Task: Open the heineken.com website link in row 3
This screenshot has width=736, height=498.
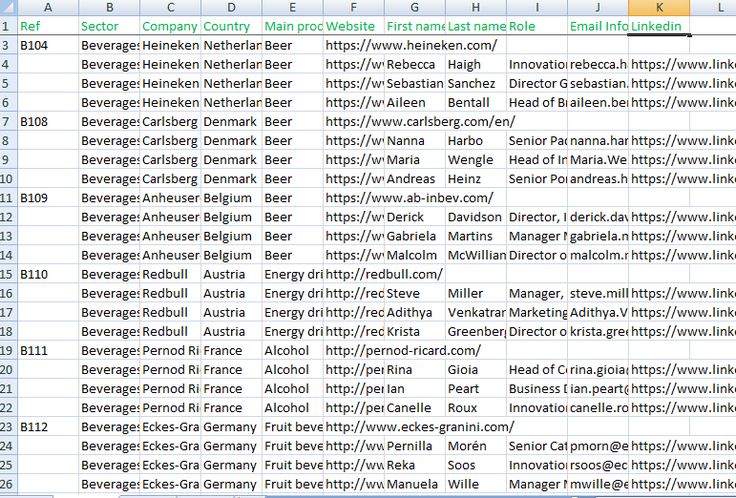Action: [x=410, y=46]
